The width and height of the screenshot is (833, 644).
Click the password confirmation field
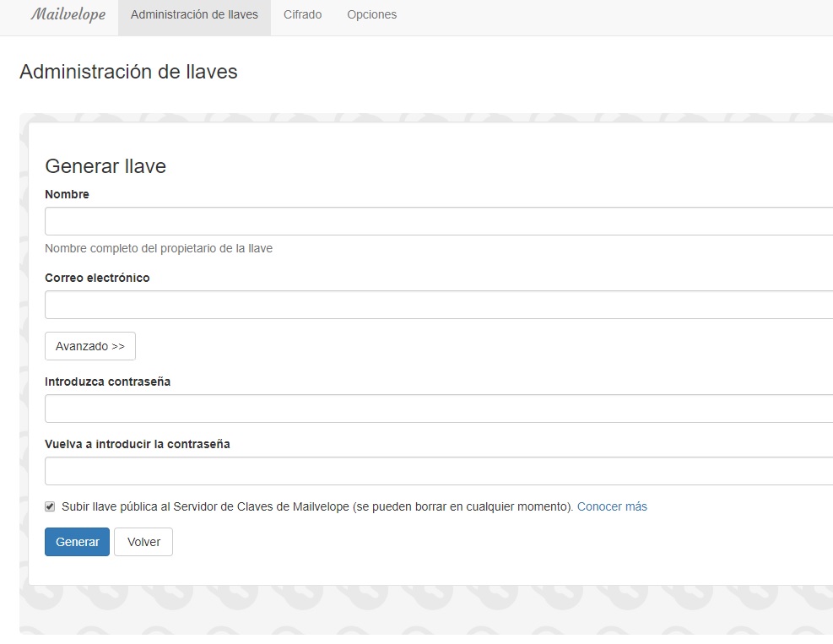[x=338, y=470]
